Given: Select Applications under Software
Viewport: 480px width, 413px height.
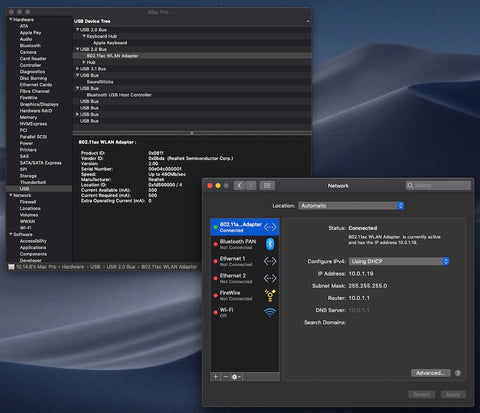Looking at the screenshot, I should point(33,247).
